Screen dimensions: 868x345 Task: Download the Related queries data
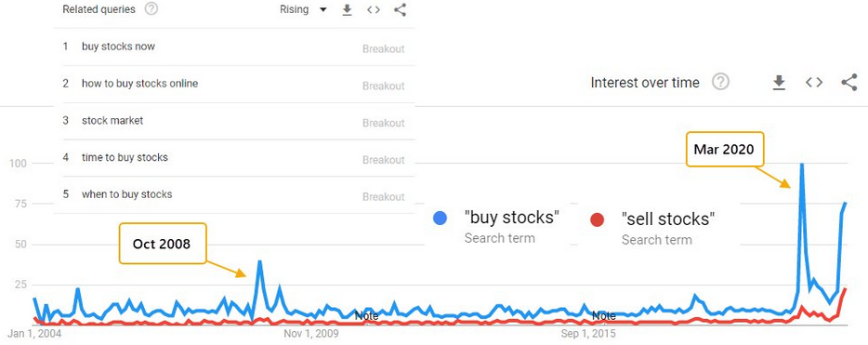coord(347,10)
